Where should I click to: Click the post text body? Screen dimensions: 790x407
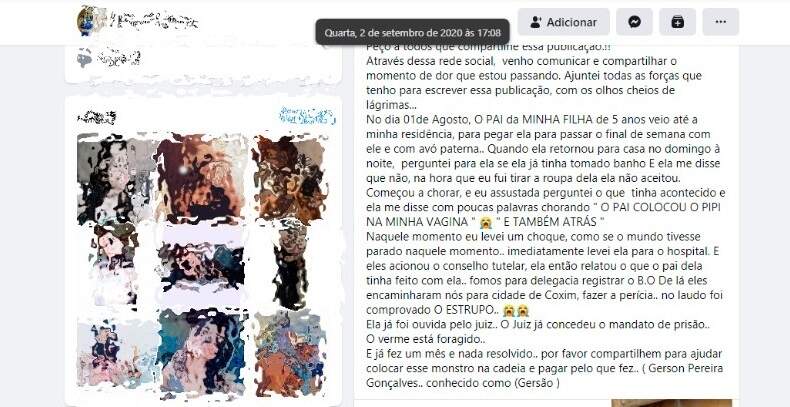[x=545, y=216]
